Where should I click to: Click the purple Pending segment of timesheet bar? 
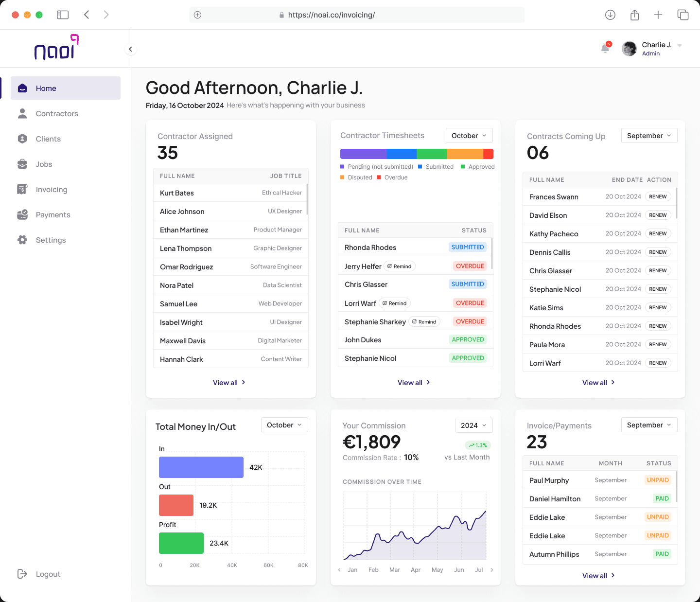[363, 154]
